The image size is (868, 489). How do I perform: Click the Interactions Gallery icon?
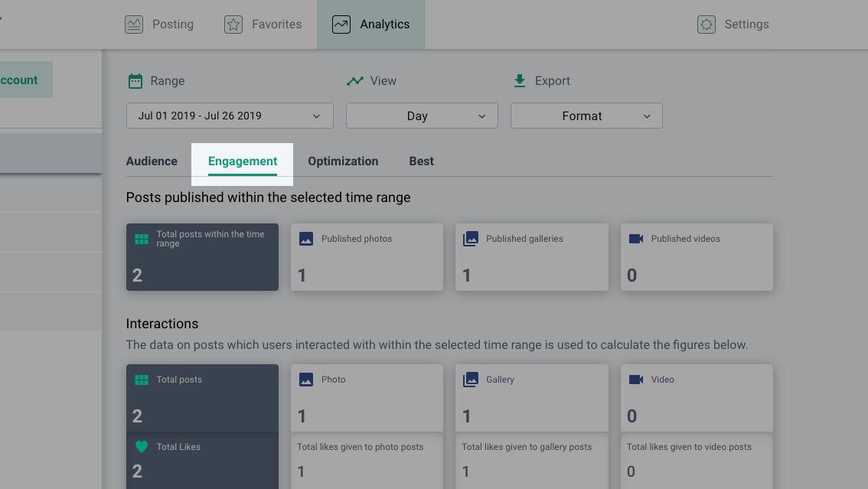tap(471, 380)
